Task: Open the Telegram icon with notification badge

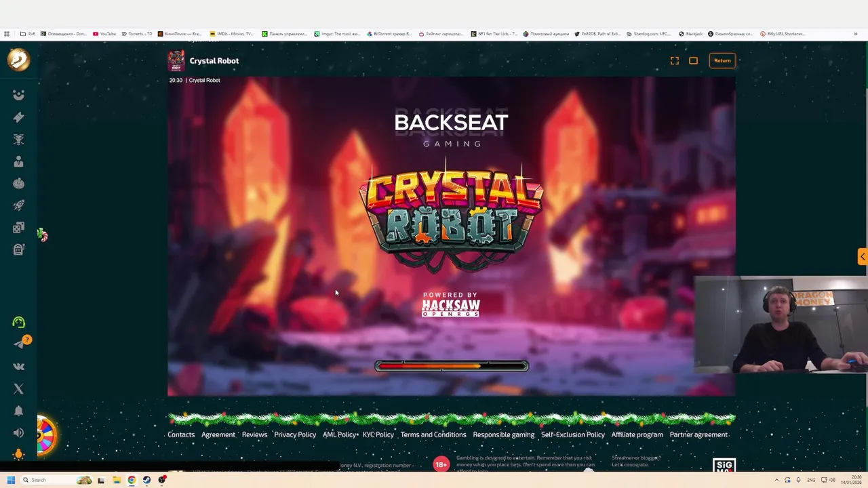Action: pyautogui.click(x=20, y=343)
